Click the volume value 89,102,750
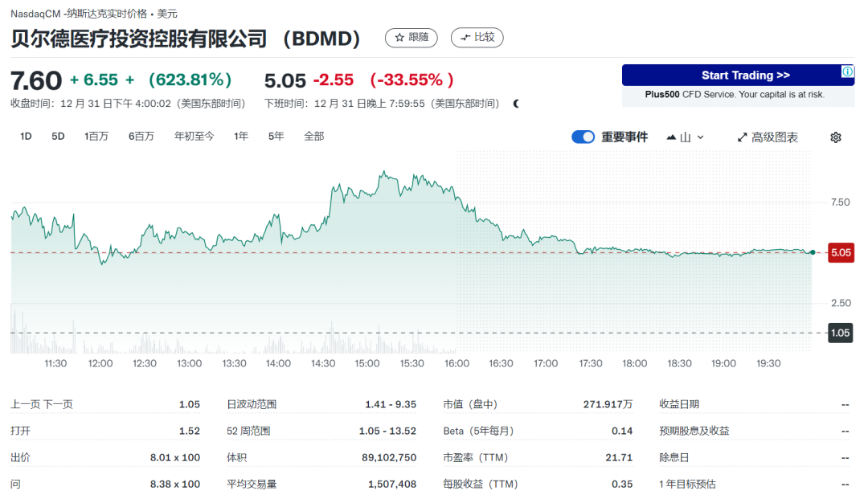The height and width of the screenshot is (503, 868). click(x=389, y=458)
